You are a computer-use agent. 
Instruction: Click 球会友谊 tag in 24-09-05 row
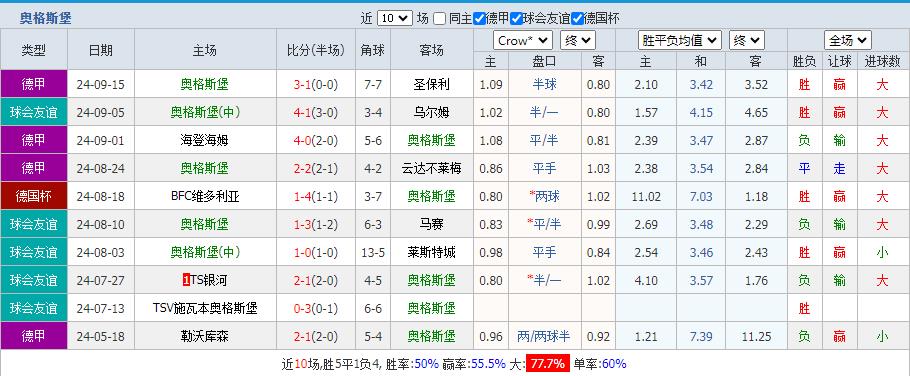click(x=34, y=113)
